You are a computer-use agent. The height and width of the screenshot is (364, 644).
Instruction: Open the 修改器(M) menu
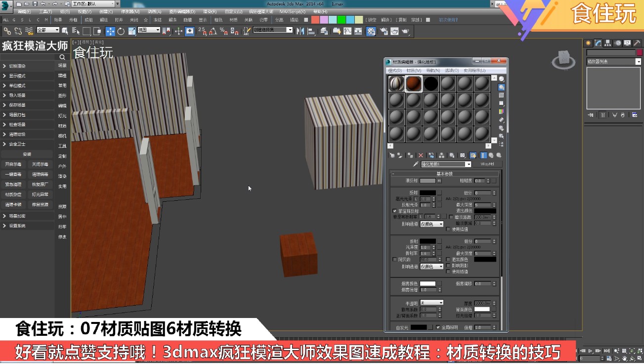[130, 11]
